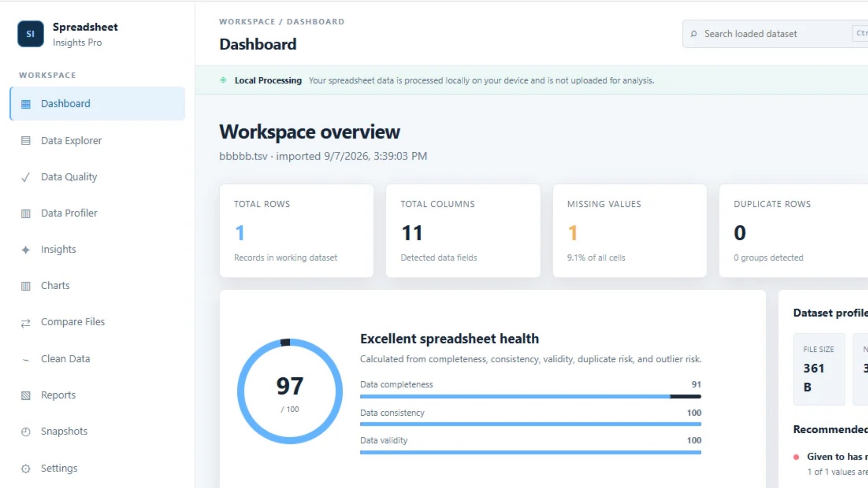
Task: Click the Data completeness progress bar
Action: click(530, 396)
